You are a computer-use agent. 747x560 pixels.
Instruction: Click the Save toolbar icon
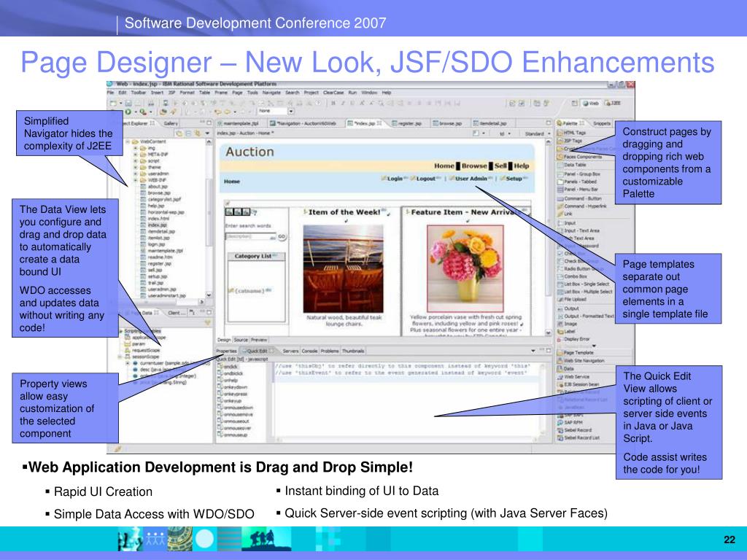128,103
